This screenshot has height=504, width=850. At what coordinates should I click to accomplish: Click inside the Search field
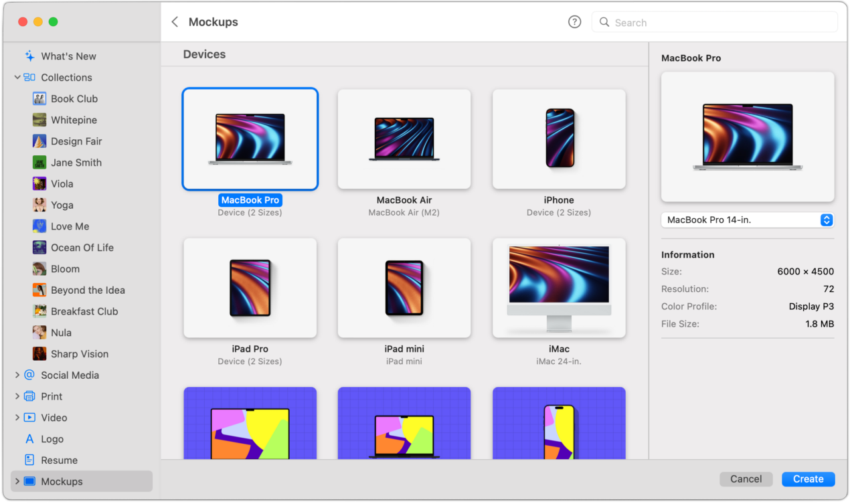click(714, 22)
